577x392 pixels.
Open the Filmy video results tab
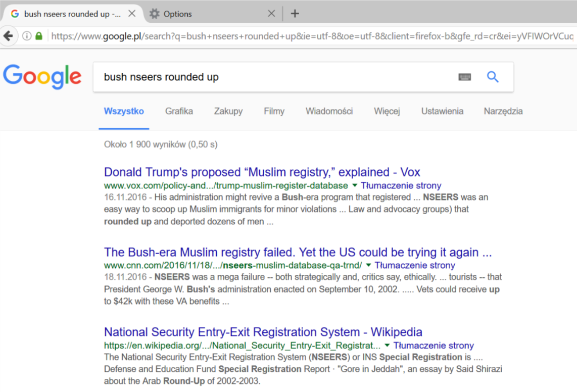[x=274, y=111]
